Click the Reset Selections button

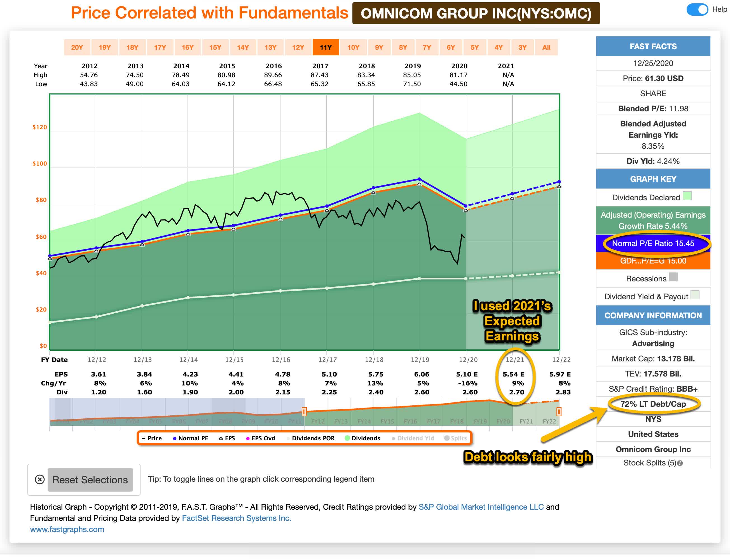pyautogui.click(x=90, y=480)
